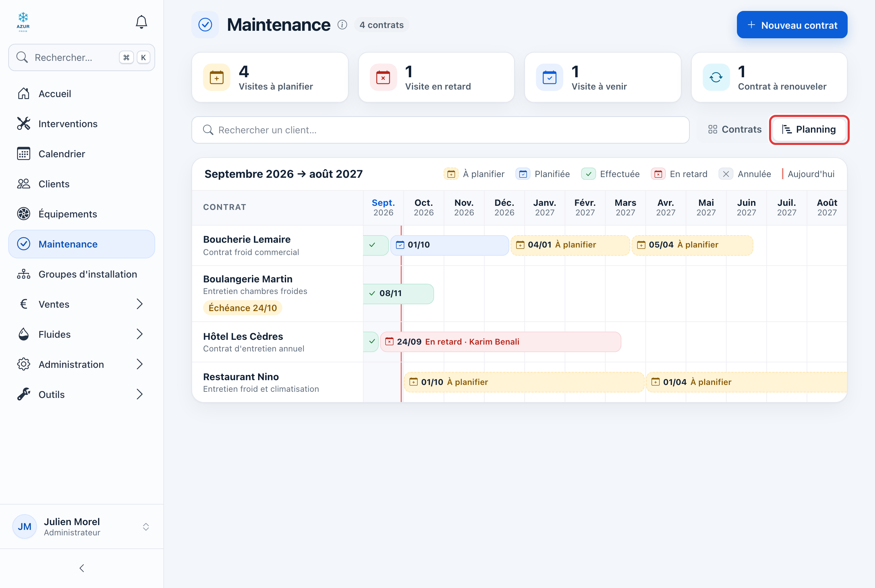Click Hôtel Les Cèdres completed check marker

[x=371, y=342]
